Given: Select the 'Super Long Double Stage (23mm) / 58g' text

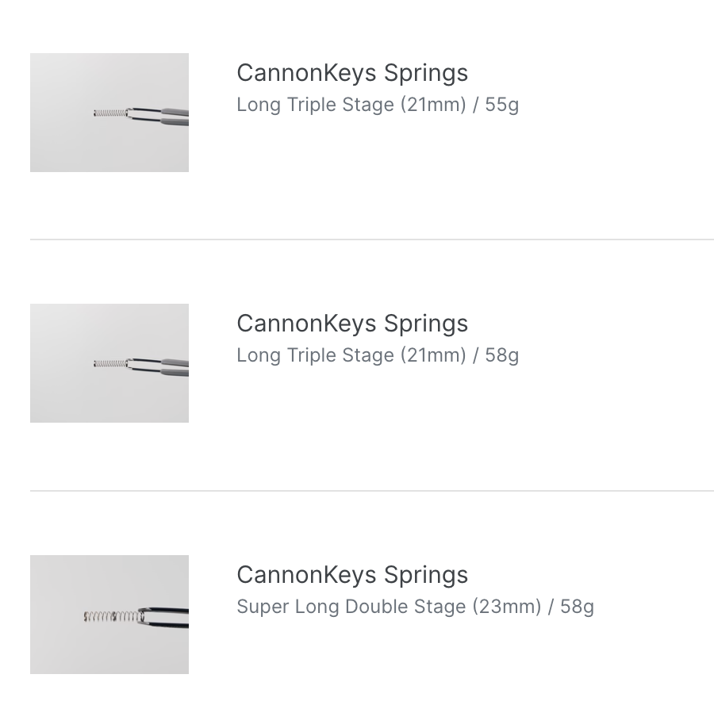Looking at the screenshot, I should click(415, 607).
